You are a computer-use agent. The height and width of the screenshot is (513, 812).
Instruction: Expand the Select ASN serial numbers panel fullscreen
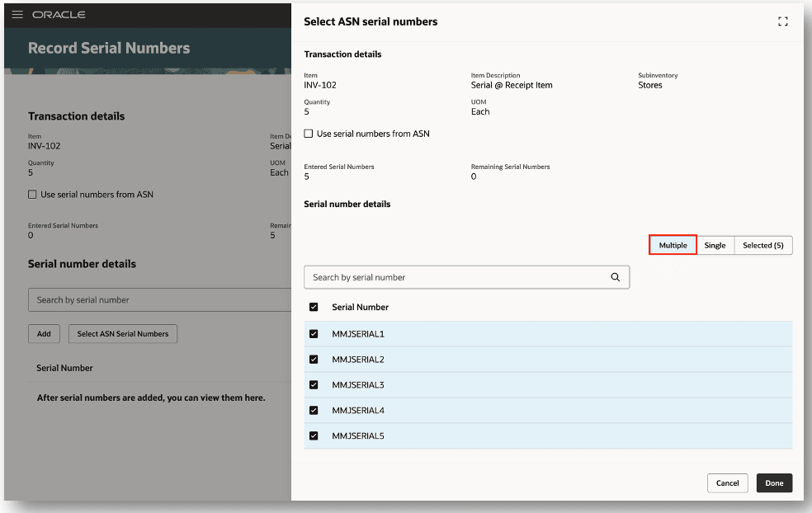point(782,21)
